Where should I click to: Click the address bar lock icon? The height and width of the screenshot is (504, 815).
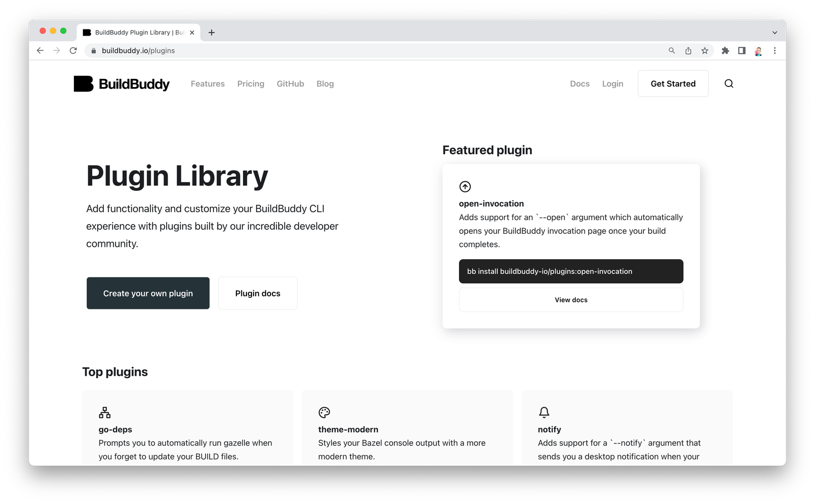(x=94, y=50)
